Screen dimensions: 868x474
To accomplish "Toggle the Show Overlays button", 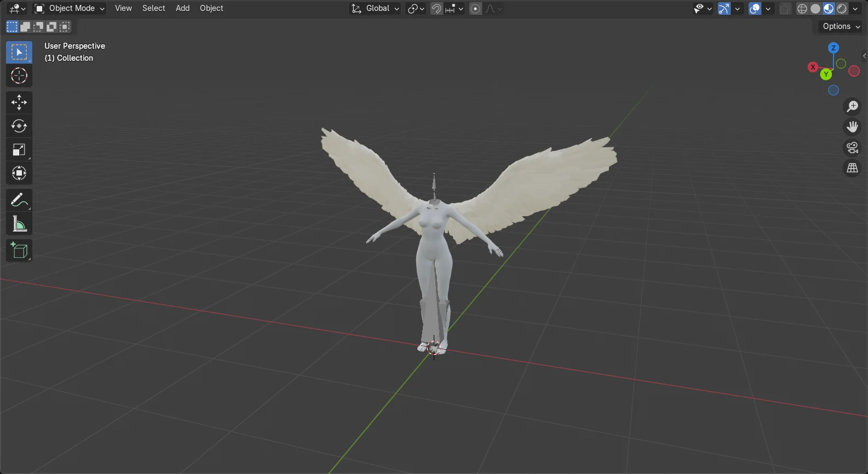I will click(x=755, y=9).
